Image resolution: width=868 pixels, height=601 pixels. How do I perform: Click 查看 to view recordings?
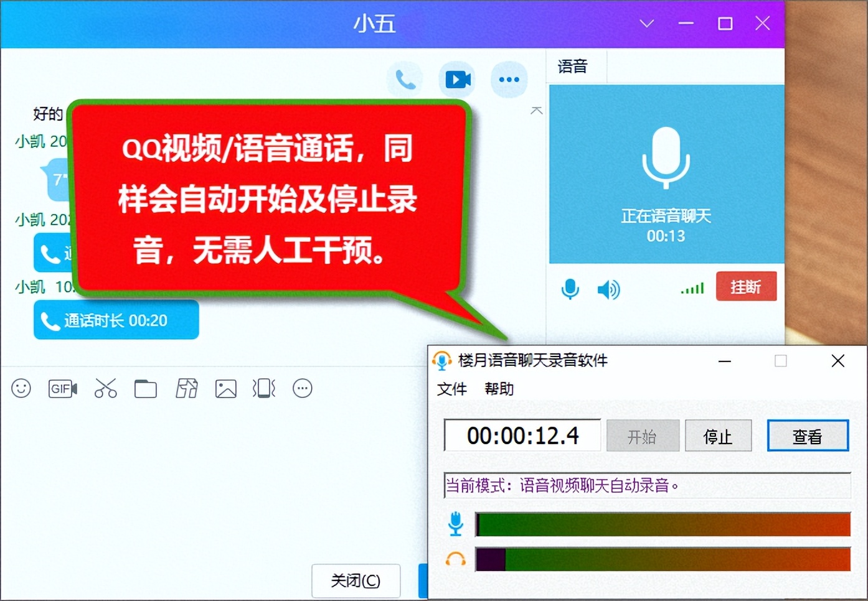(x=808, y=436)
